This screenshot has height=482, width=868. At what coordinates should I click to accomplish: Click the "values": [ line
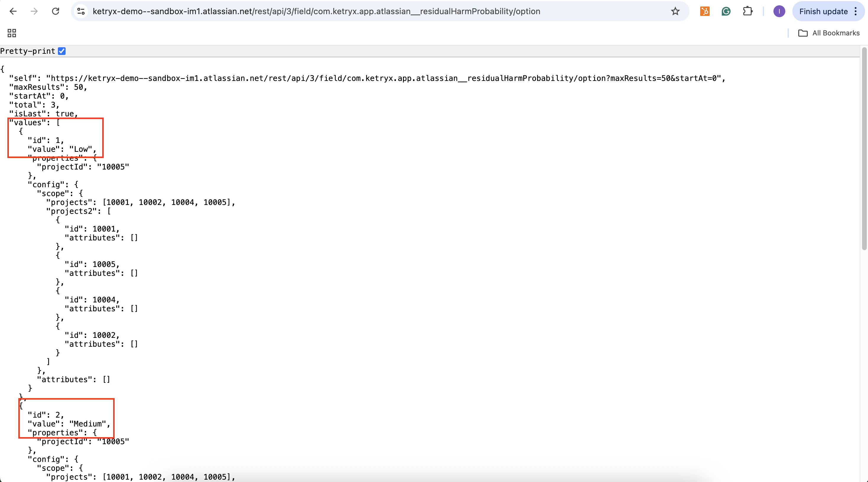coord(34,123)
